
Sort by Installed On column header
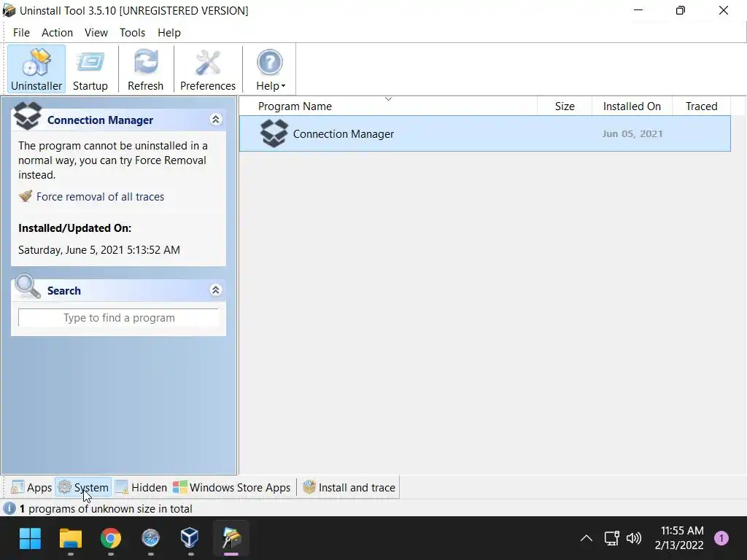[x=632, y=106]
